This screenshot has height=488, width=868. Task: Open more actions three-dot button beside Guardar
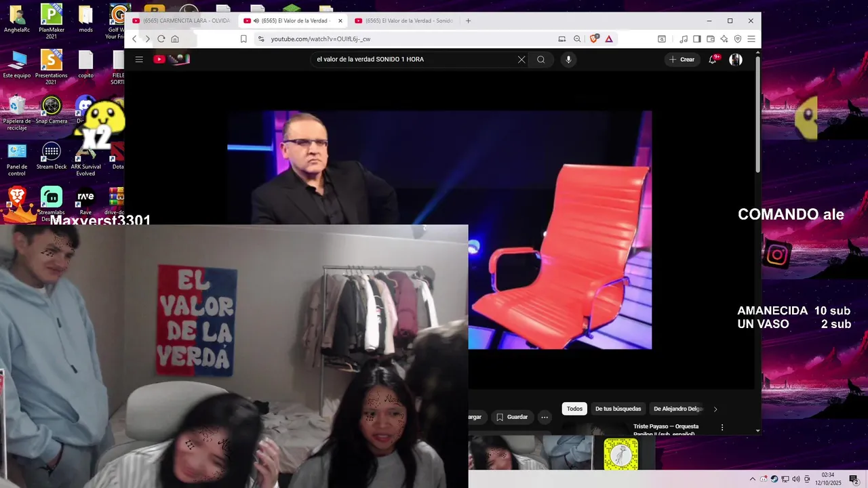click(x=545, y=417)
